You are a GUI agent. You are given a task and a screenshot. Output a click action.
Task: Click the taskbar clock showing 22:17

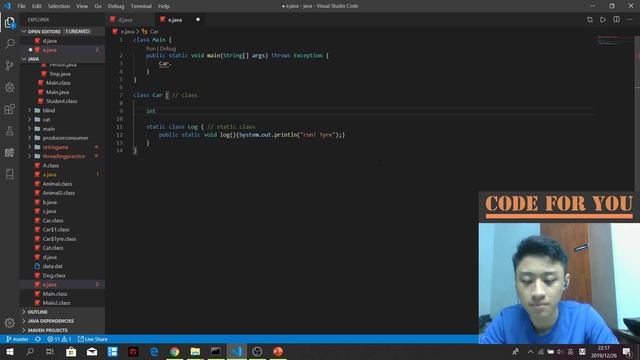tap(604, 351)
